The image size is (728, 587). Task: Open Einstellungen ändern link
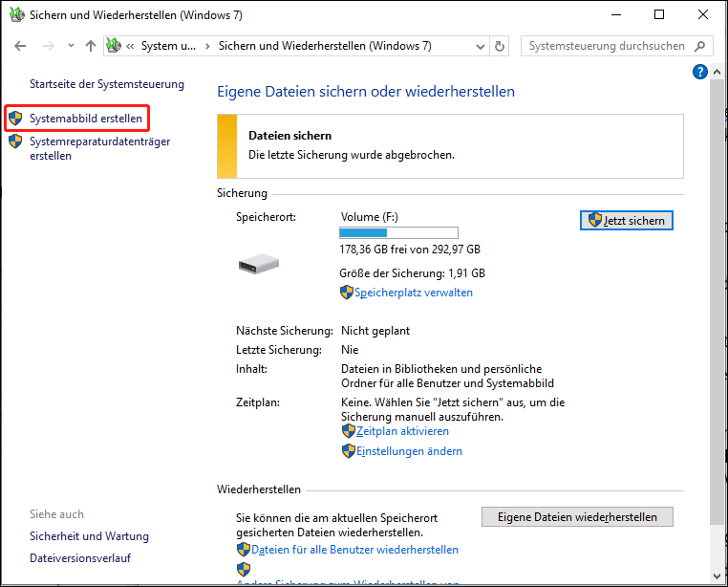click(x=410, y=451)
